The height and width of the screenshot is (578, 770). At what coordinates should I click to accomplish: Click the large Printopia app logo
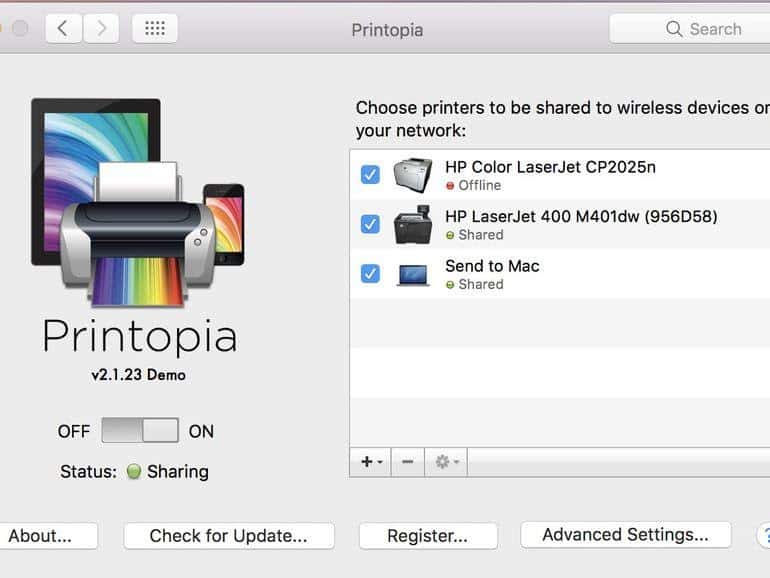click(x=138, y=202)
